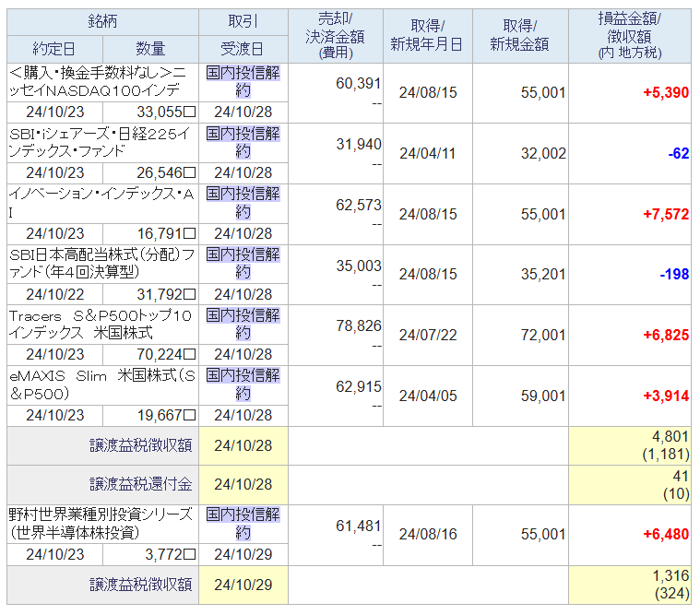Select the quantity 70,224口
Screen dimensions: 700x615
[166, 355]
